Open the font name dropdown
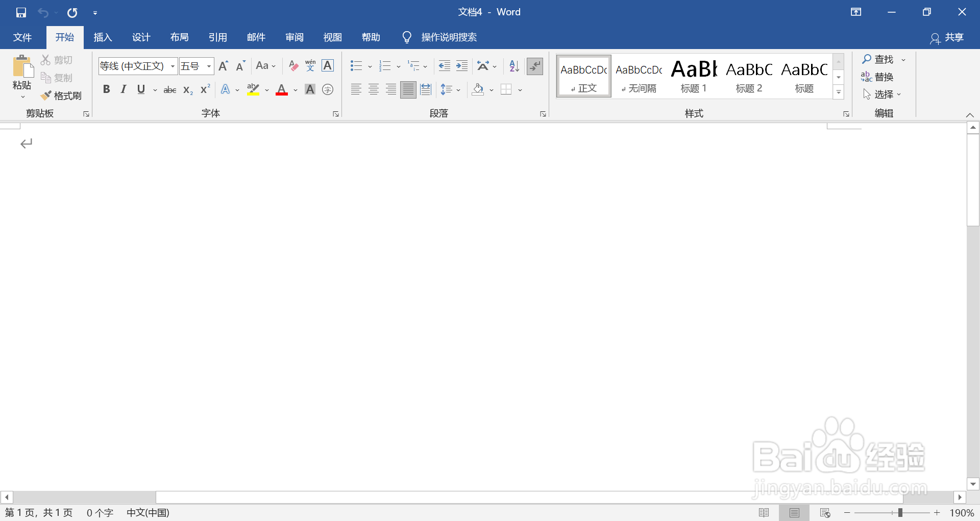This screenshot has width=980, height=521. pyautogui.click(x=173, y=66)
